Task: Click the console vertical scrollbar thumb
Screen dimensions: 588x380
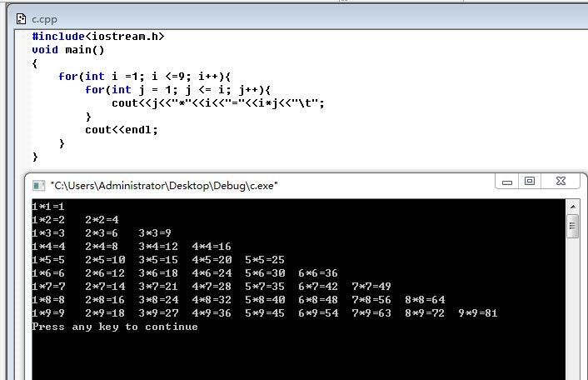Action: [x=573, y=226]
